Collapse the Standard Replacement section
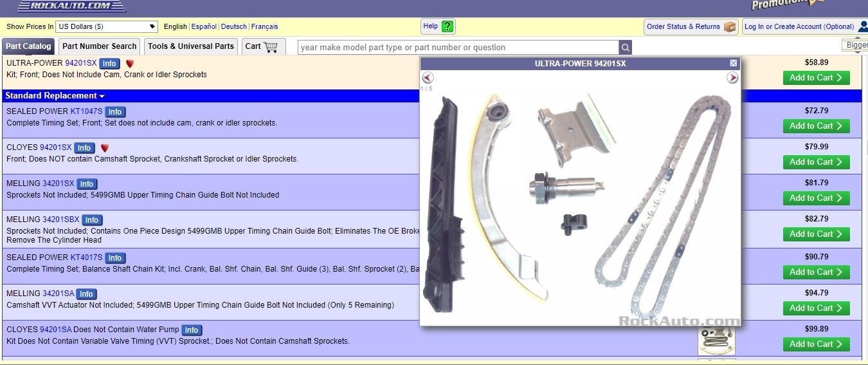868x365 pixels. (55, 96)
